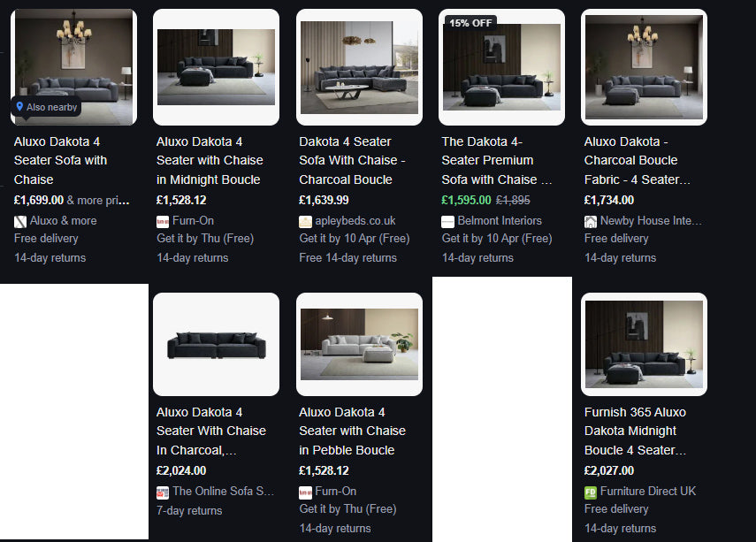This screenshot has width=756, height=542.
Task: Click the Also nearby location badge
Action: pyautogui.click(x=46, y=107)
